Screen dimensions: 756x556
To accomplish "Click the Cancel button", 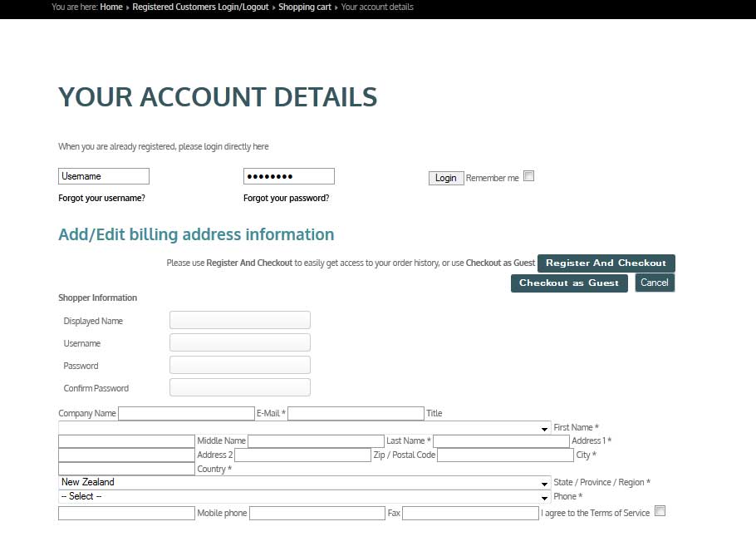I will (x=655, y=283).
